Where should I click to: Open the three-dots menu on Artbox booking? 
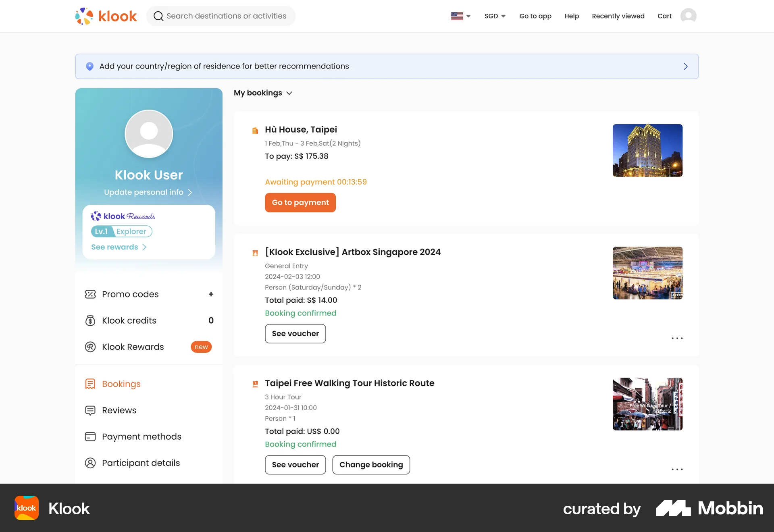click(x=677, y=338)
